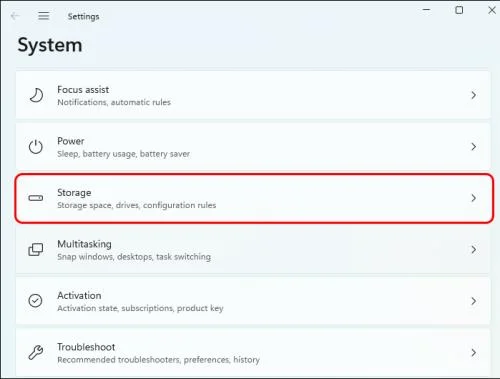Expand the Multitasking row chevron
This screenshot has width=500, height=379.
[x=473, y=250]
